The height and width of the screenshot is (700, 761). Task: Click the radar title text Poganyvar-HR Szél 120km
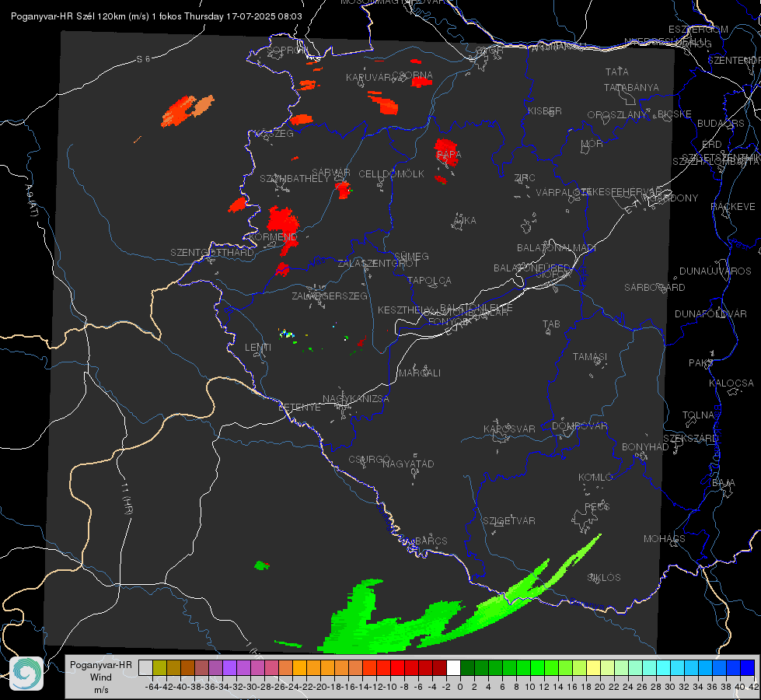pos(68,16)
